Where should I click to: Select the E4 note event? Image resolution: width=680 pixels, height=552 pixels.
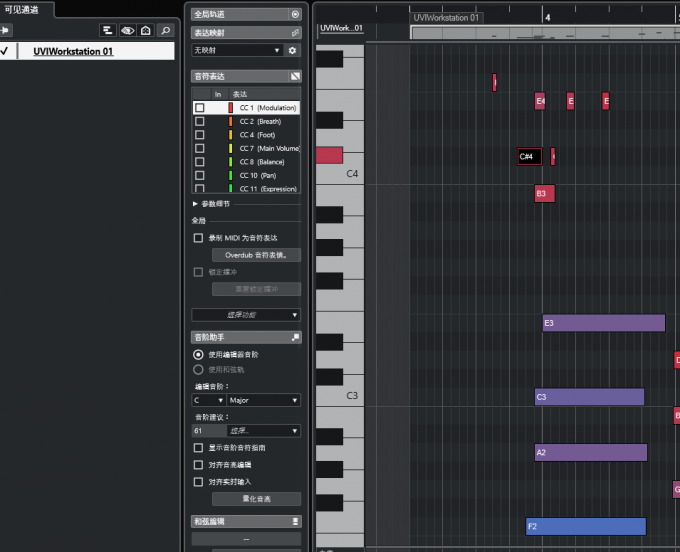pos(539,101)
